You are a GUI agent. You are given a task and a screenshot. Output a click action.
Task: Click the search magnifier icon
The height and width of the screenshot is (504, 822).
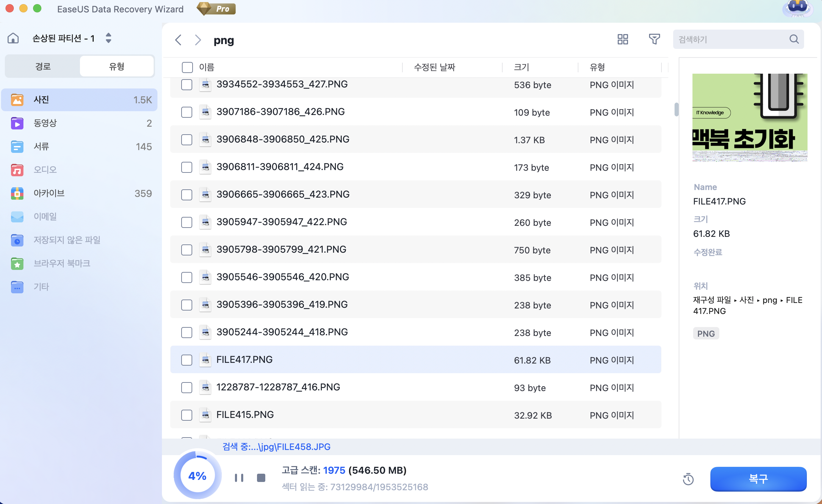(x=794, y=39)
